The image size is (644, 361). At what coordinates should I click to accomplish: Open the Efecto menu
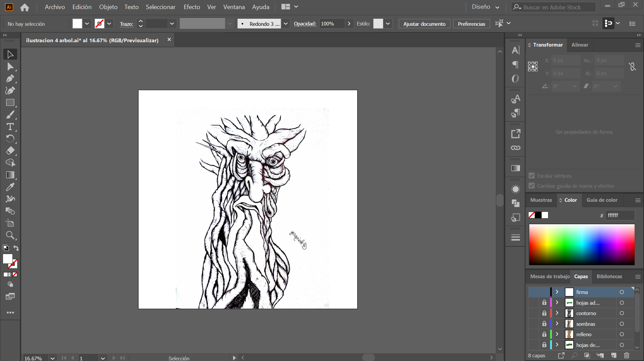point(192,7)
